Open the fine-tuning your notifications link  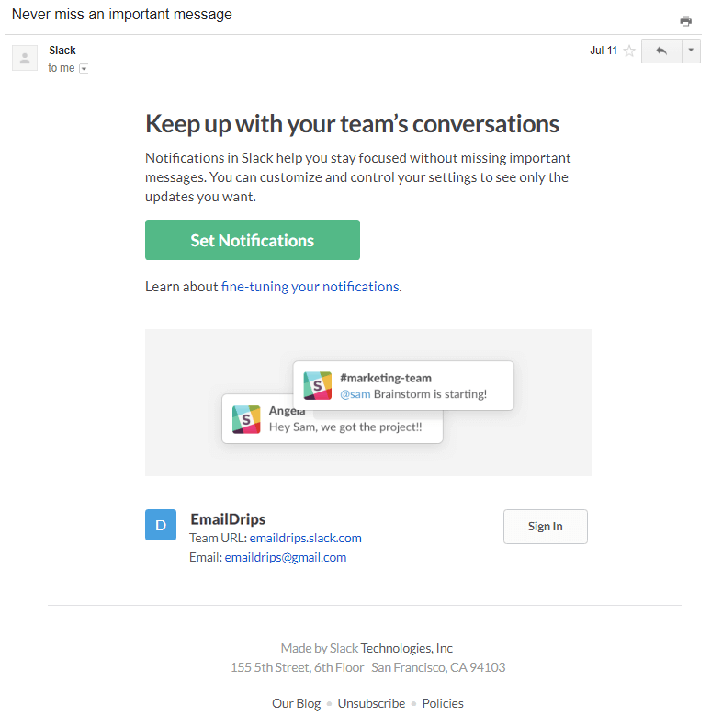[310, 287]
